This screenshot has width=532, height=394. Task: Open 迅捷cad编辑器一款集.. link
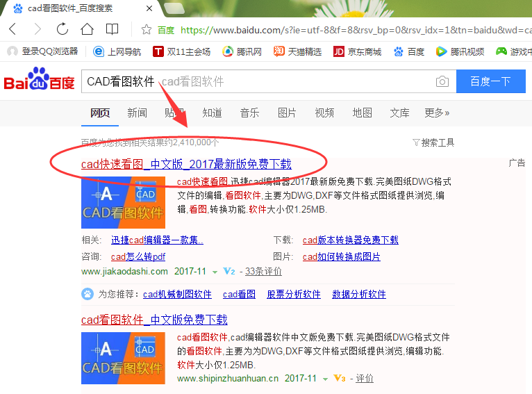coord(157,240)
